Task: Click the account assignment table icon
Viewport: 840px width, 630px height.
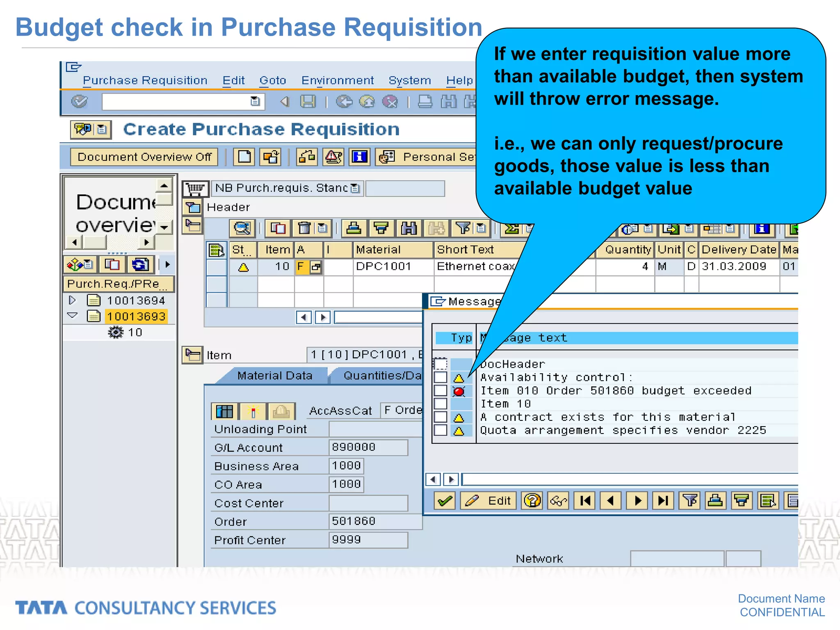Action: [224, 411]
